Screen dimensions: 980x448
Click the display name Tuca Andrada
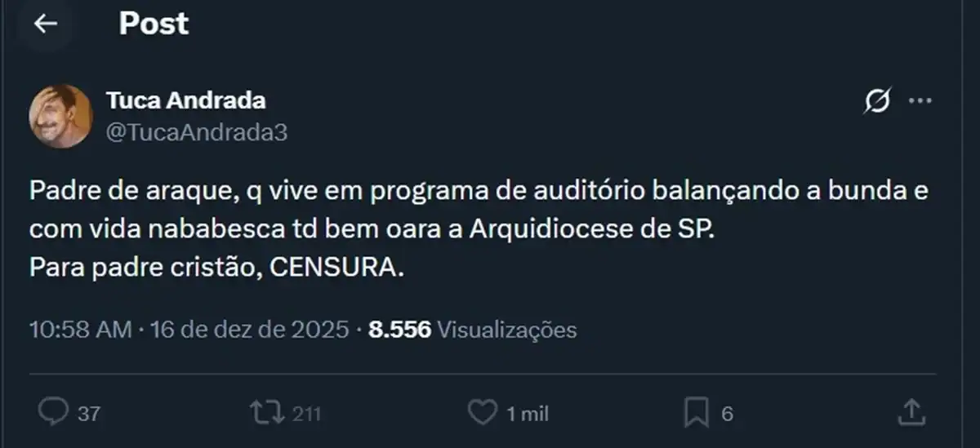(185, 100)
